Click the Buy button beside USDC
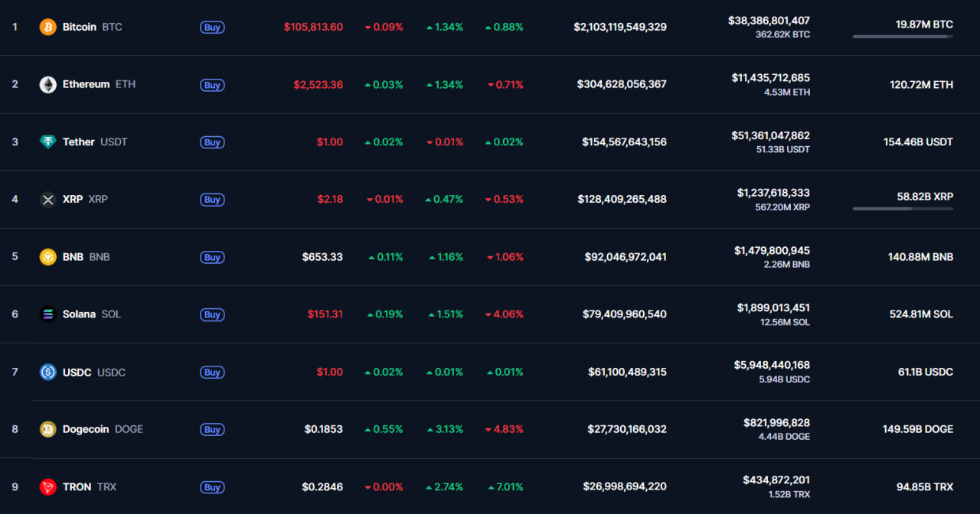 [x=212, y=372]
